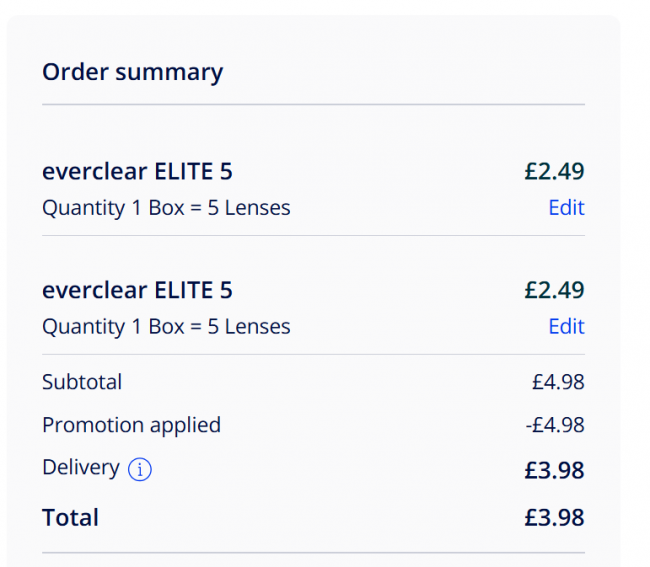Click the £3.98 delivery charge amount

[554, 470]
